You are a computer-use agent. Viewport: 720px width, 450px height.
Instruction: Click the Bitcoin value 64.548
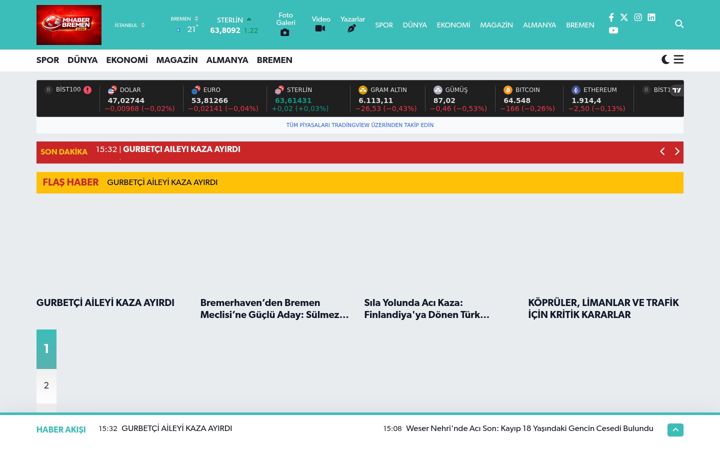[x=517, y=100]
